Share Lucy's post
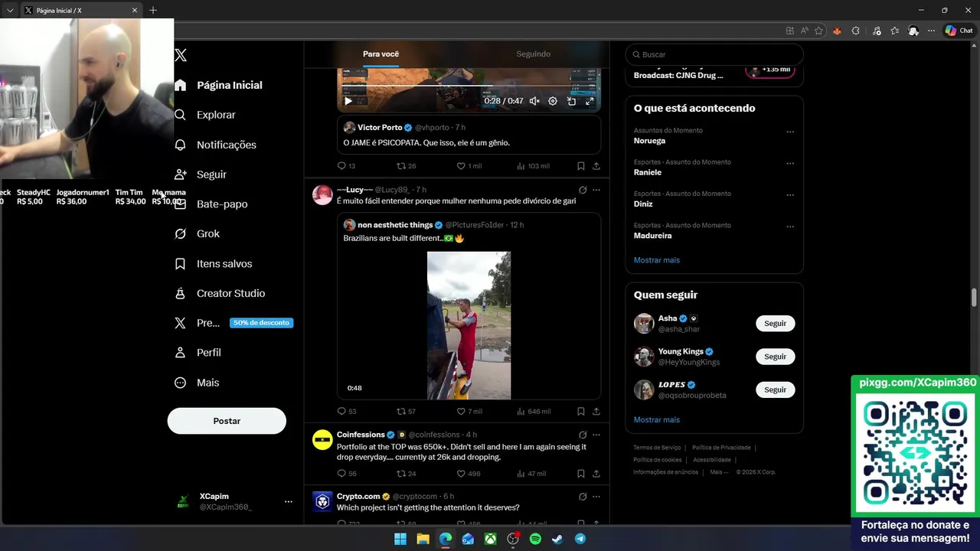This screenshot has width=980, height=551. coord(596,411)
